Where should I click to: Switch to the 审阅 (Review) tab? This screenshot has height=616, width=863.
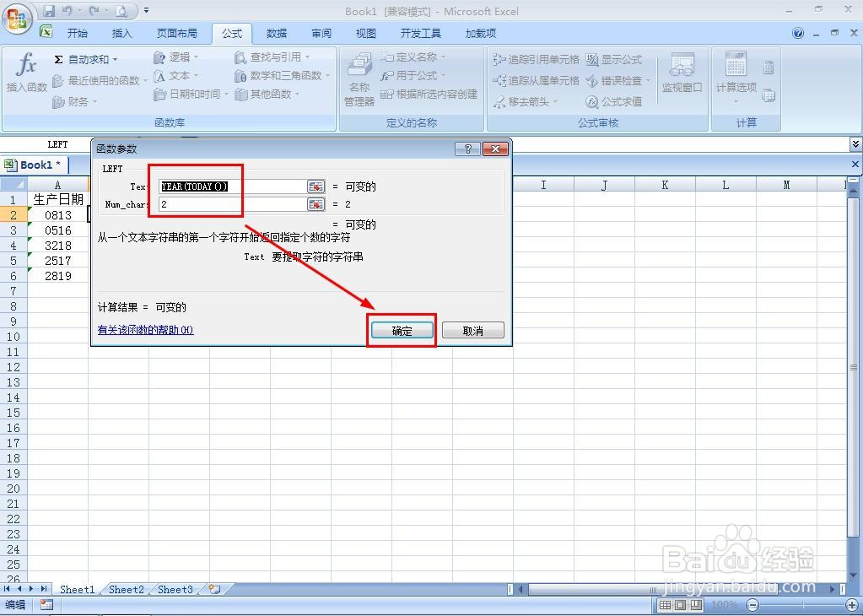(x=321, y=33)
